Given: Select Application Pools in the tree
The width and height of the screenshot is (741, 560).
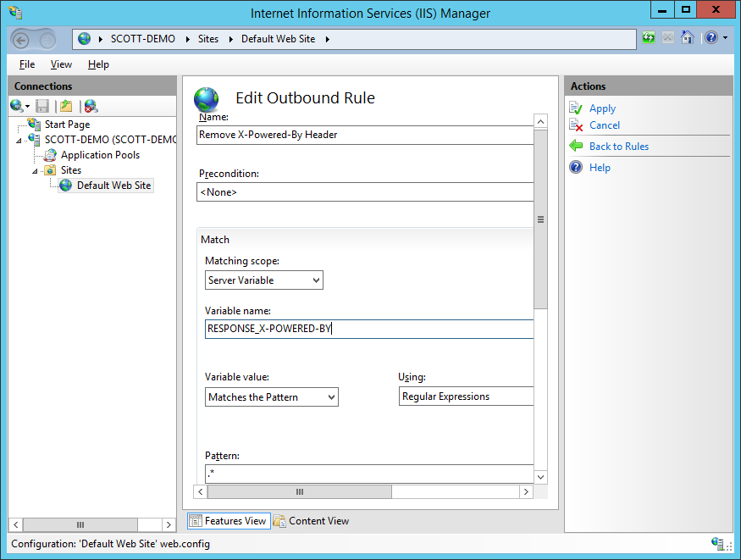Looking at the screenshot, I should coord(100,155).
